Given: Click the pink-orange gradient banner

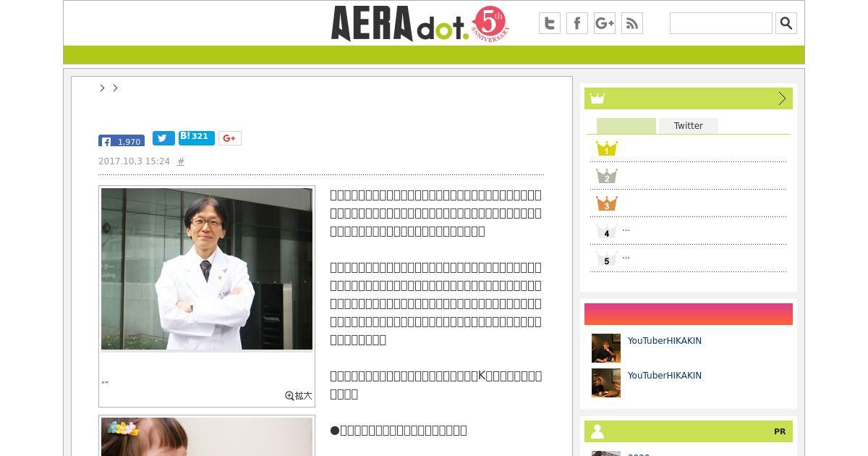Looking at the screenshot, I should point(689,314).
